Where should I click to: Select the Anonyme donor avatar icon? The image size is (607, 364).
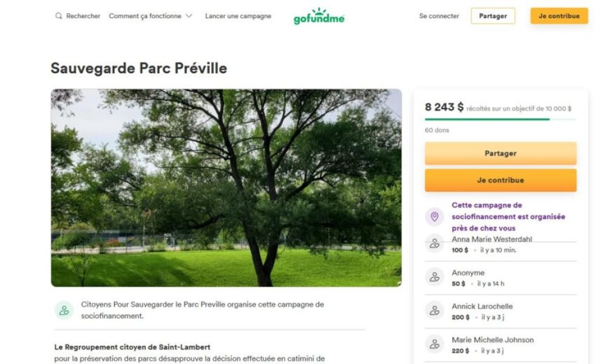(x=435, y=277)
